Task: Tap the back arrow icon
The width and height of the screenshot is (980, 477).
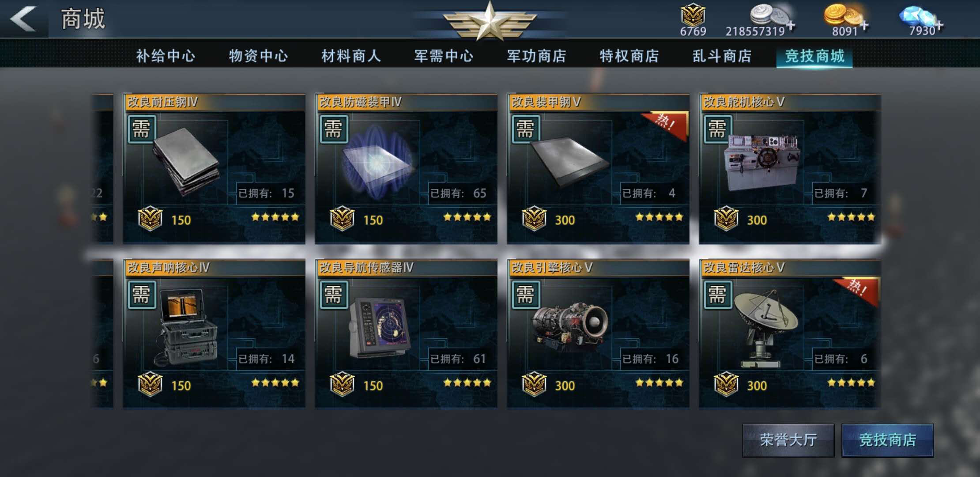Action: [x=23, y=19]
